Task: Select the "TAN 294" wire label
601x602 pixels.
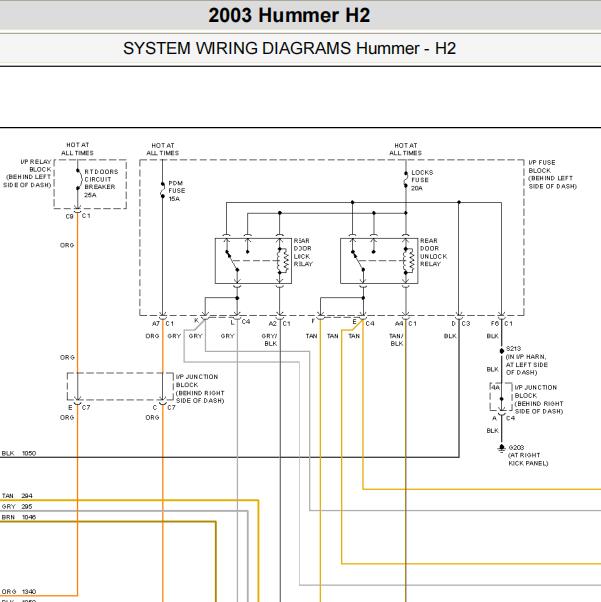Action: point(17,496)
